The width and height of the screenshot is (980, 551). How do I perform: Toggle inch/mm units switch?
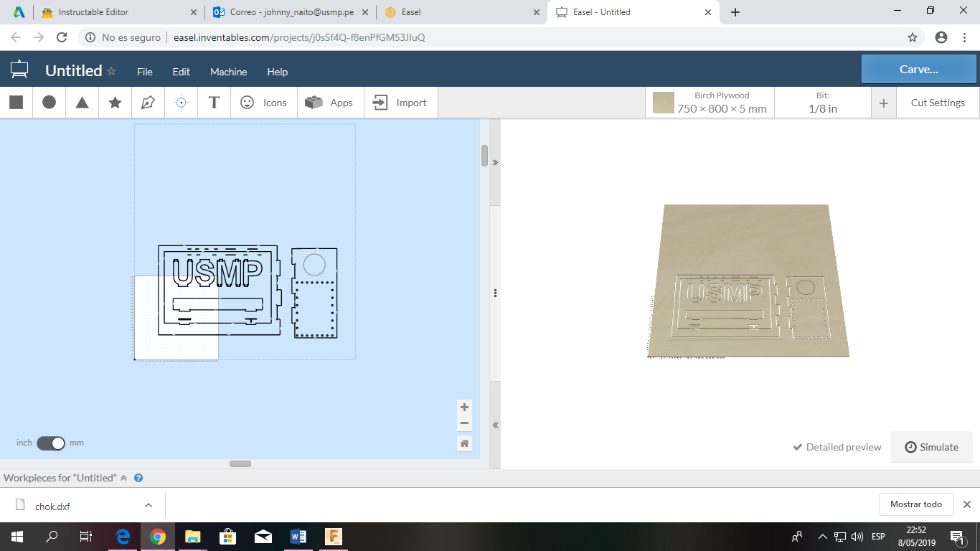coord(51,443)
